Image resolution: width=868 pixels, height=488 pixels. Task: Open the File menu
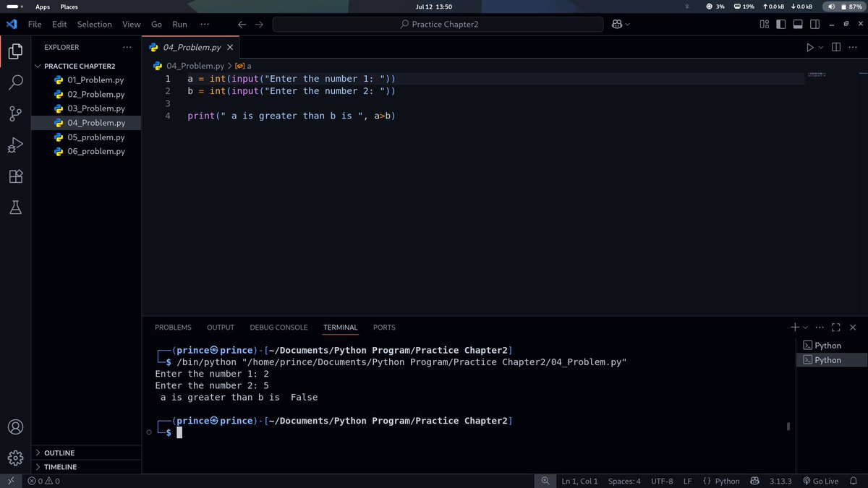pos(35,24)
